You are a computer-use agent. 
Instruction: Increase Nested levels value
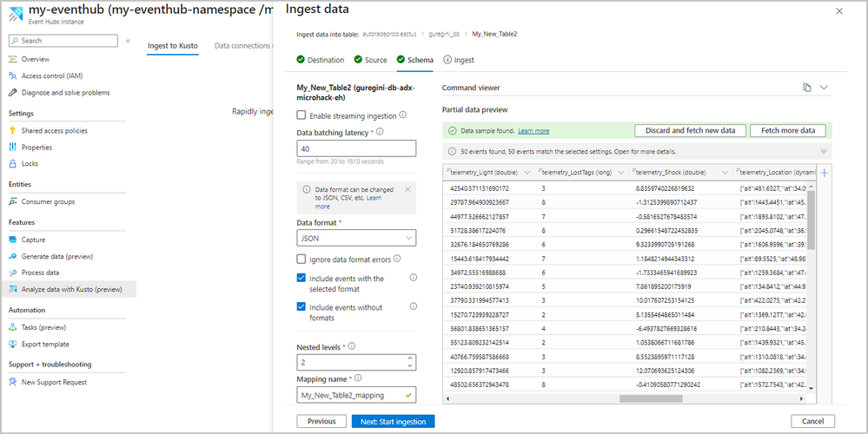[x=409, y=359]
